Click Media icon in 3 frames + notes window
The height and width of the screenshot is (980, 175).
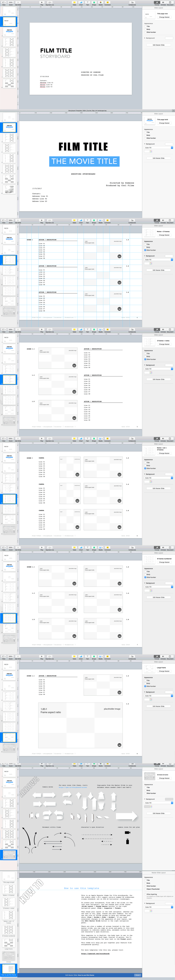101,329
